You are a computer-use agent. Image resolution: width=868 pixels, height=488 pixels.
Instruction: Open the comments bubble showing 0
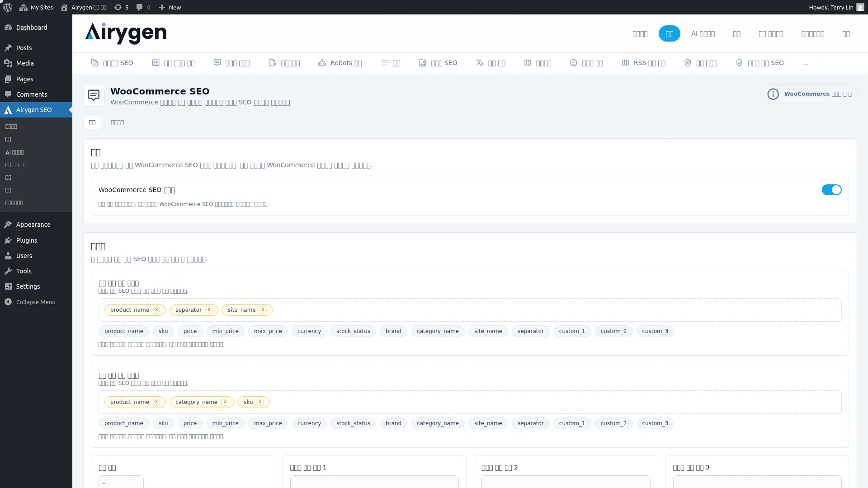(143, 7)
